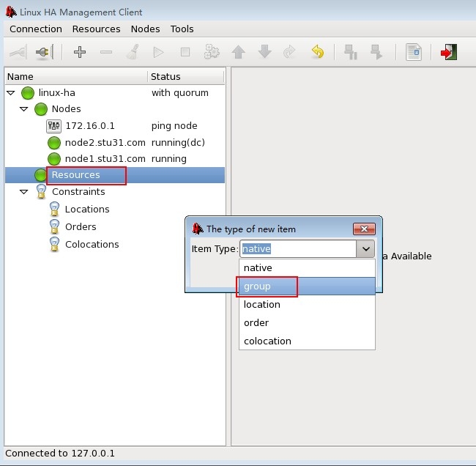Click the linux-ha green status icon
Image resolution: width=476 pixels, height=466 pixels.
click(28, 93)
